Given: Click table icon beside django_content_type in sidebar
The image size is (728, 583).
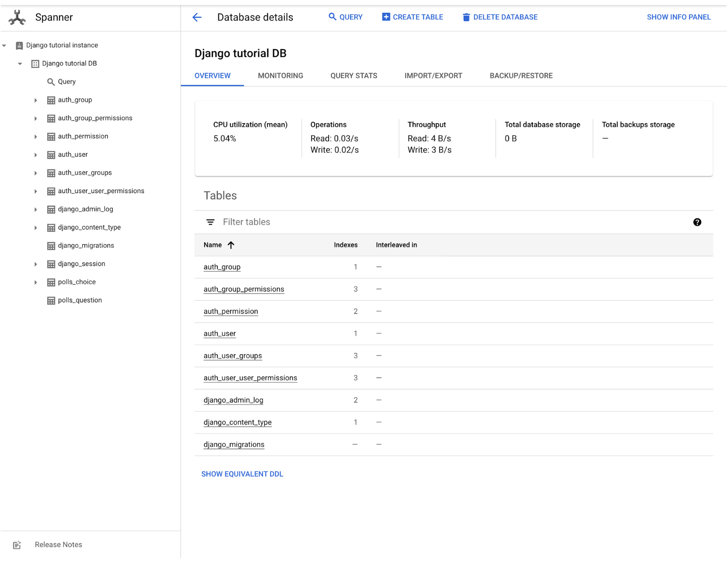Looking at the screenshot, I should 51,228.
